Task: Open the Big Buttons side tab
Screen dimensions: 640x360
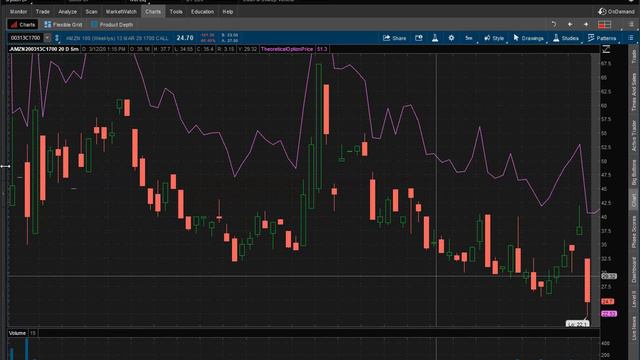Action: [634, 173]
